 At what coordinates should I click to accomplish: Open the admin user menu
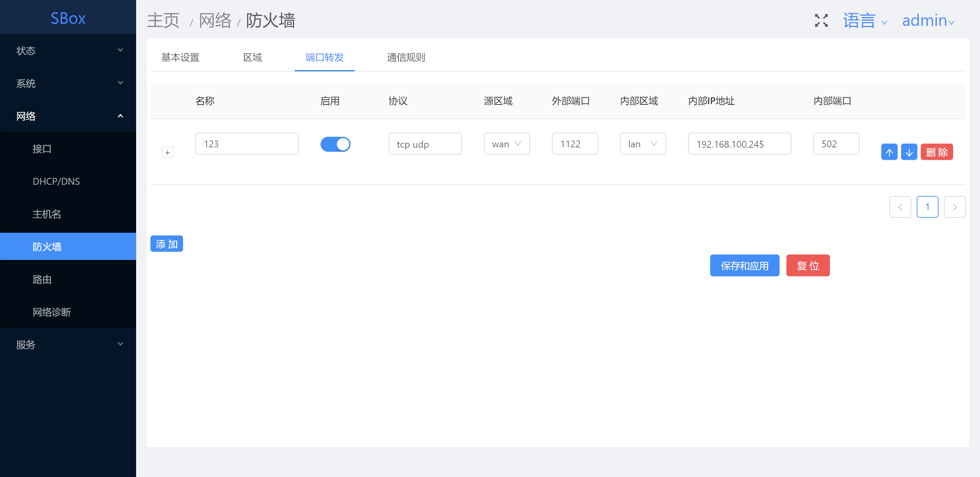pyautogui.click(x=928, y=20)
